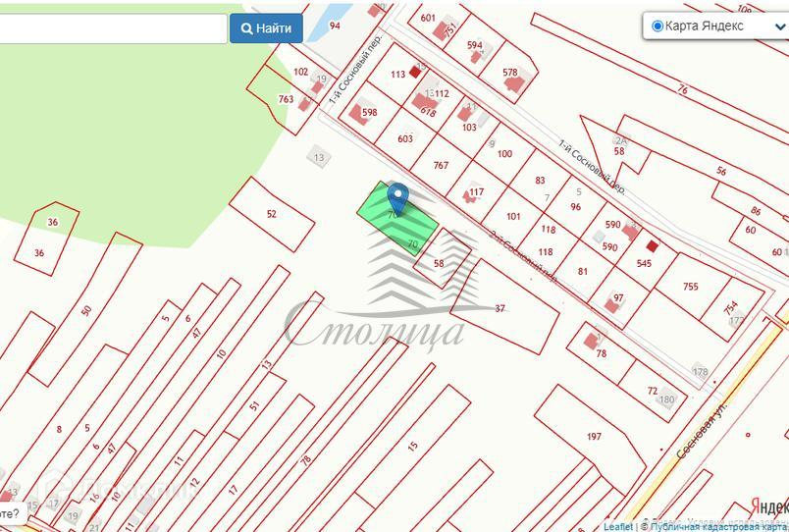Focus the cadastral search input field
Viewport: 789px width, 532px height.
tap(113, 28)
